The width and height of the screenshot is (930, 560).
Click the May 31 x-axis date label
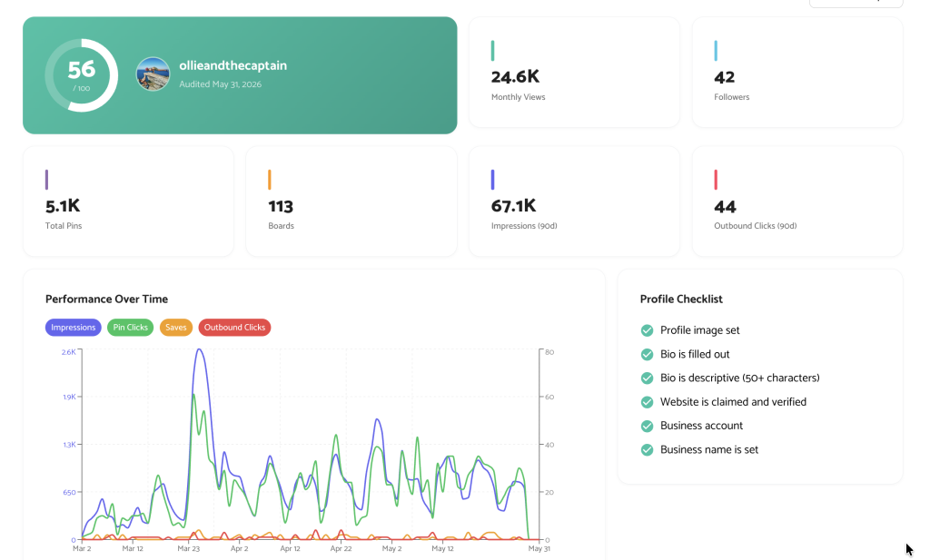(x=539, y=549)
